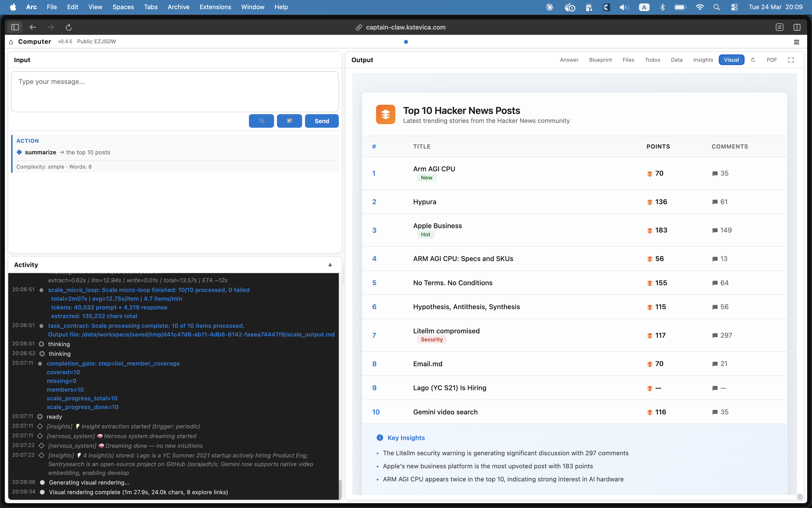Screen dimensions: 812x508
Task: Open split view icon in Arc toolbar
Action: click(797, 27)
